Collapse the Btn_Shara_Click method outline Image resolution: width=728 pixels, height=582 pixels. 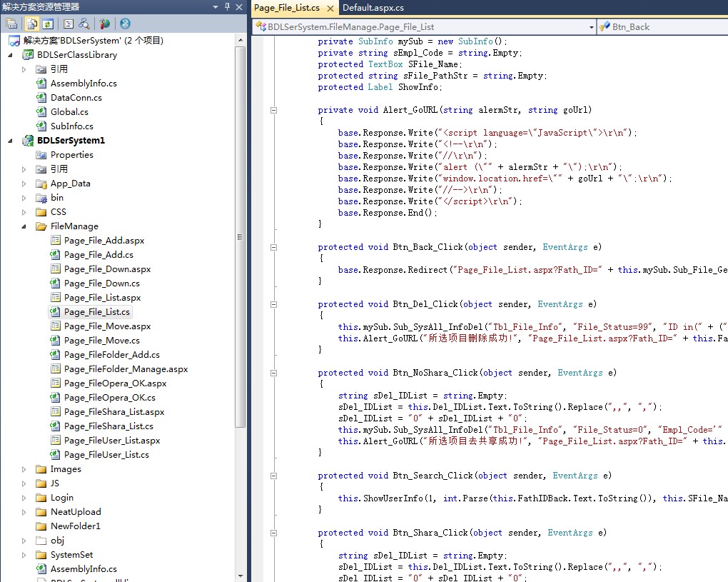[273, 533]
